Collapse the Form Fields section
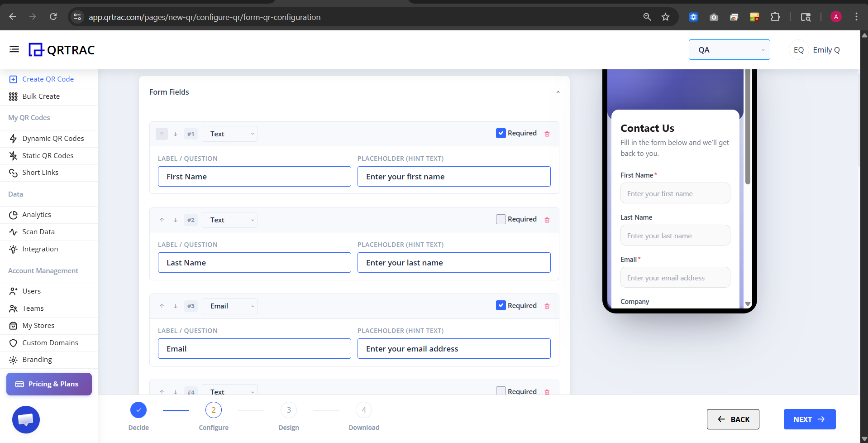Screen dimensions: 868x443 tap(558, 91)
